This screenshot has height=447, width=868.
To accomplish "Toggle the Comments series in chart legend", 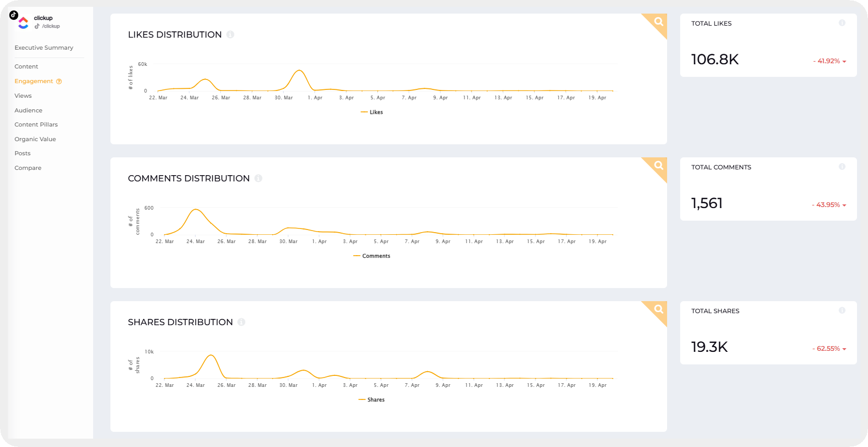I will click(372, 256).
